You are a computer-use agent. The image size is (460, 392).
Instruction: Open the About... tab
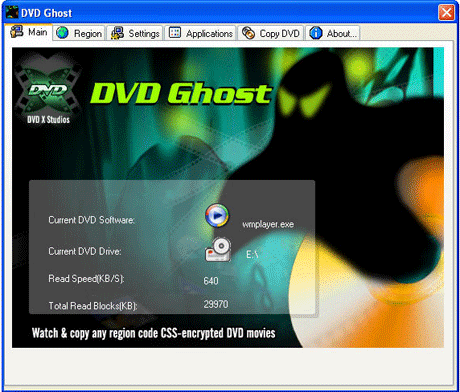click(x=333, y=33)
